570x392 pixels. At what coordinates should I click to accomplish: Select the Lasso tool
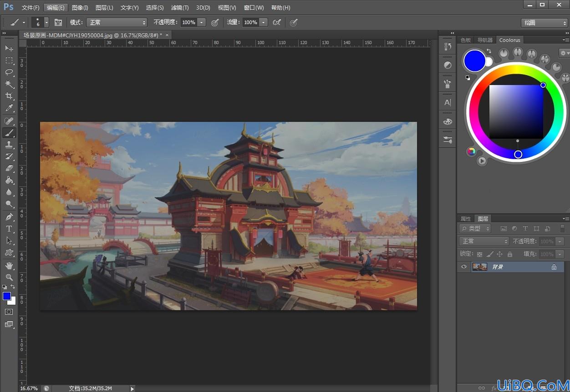9,72
